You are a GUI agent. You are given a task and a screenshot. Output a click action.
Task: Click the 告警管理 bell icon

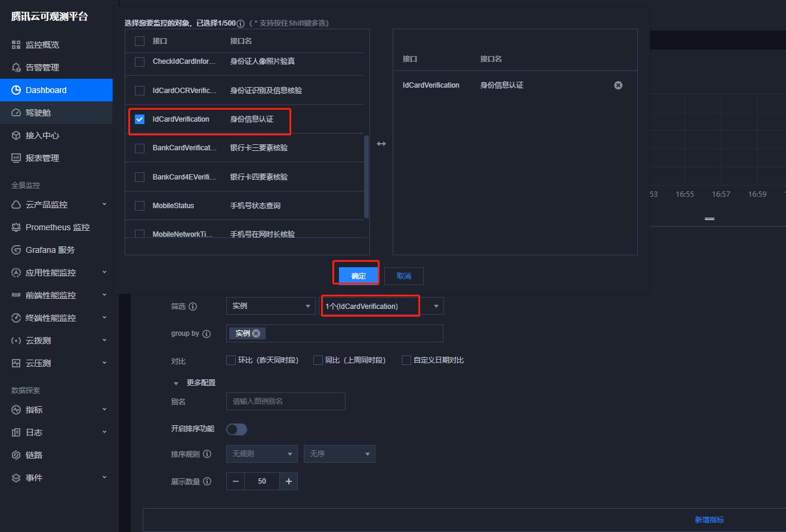point(16,67)
